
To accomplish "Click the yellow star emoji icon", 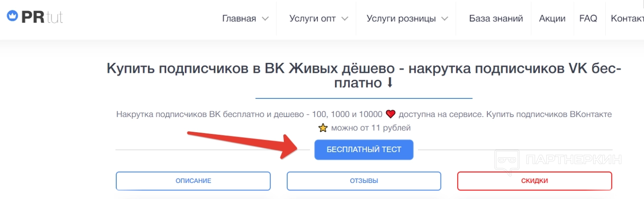I will pyautogui.click(x=322, y=128).
